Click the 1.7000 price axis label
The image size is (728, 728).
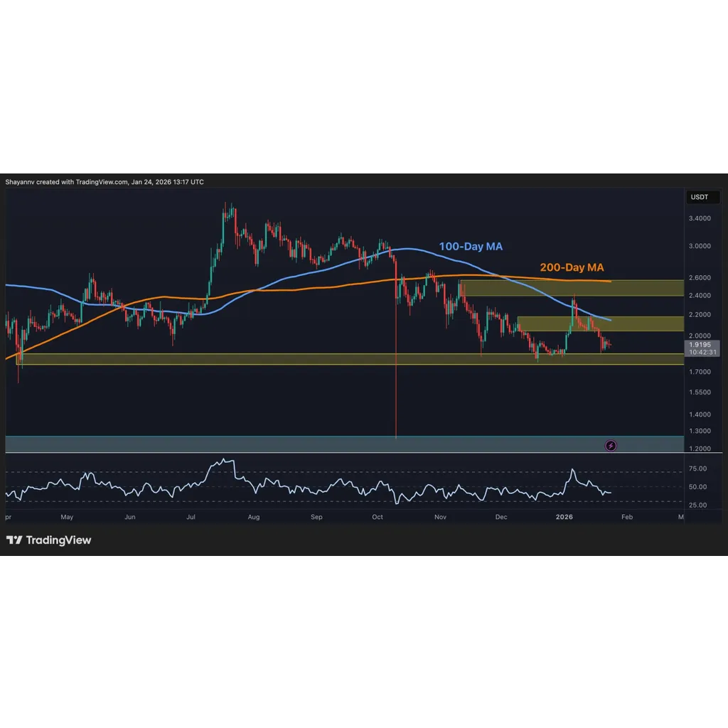pos(700,371)
